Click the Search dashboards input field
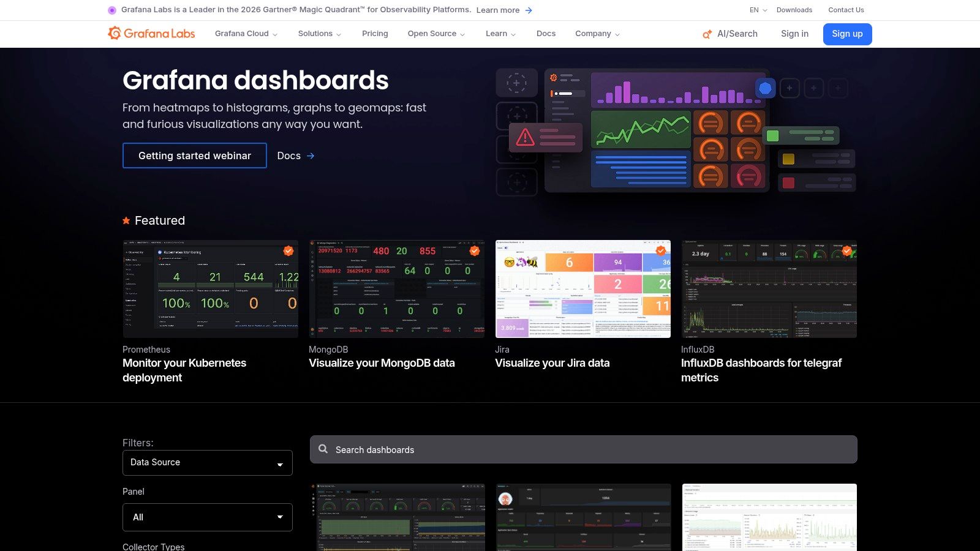The image size is (980, 551). (583, 449)
